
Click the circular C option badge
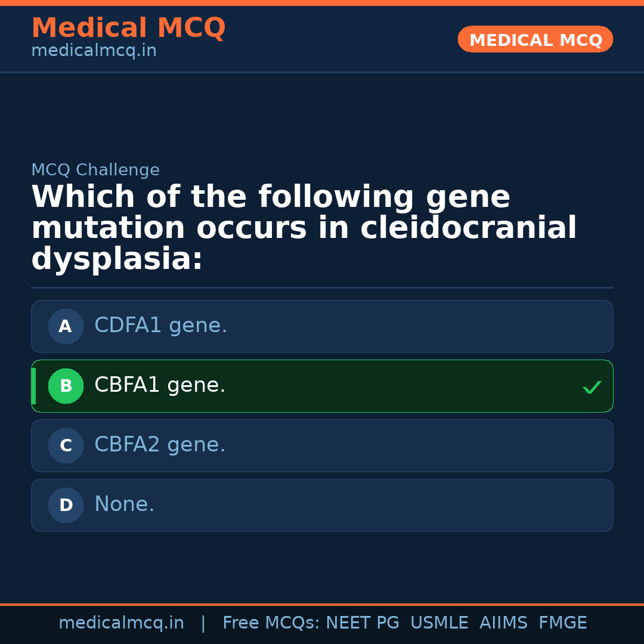(66, 445)
